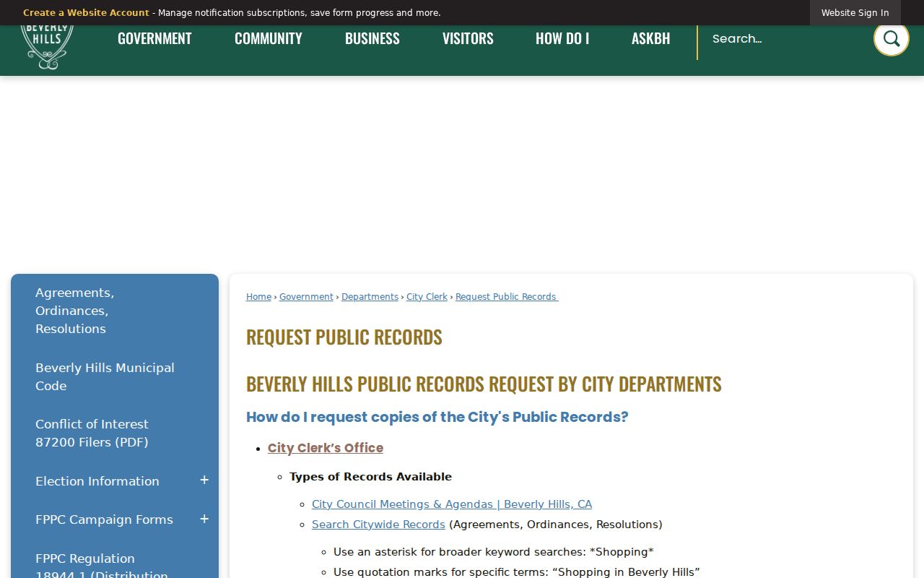Click the Beverly Hills shield logo
The height and width of the screenshot is (578, 924).
(47, 47)
